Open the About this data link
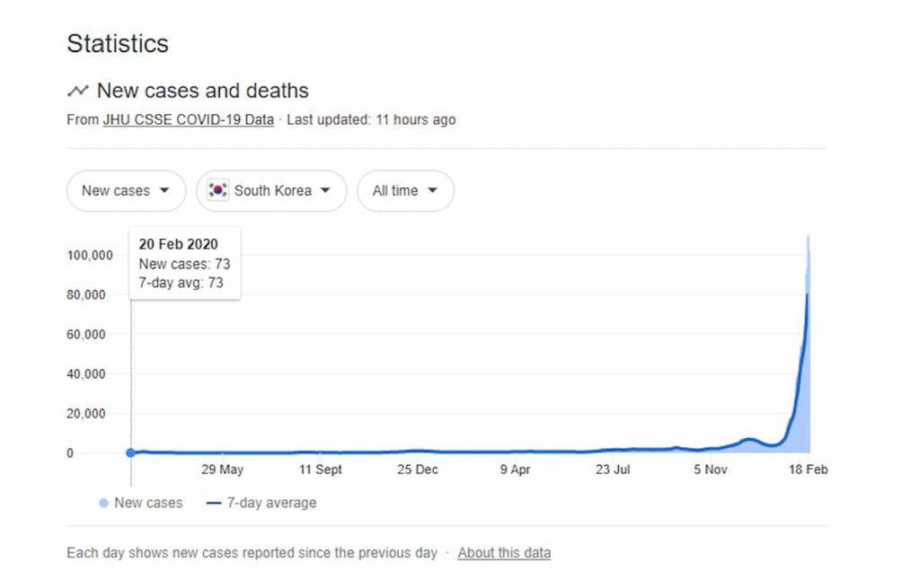The width and height of the screenshot is (920, 588). (x=504, y=553)
